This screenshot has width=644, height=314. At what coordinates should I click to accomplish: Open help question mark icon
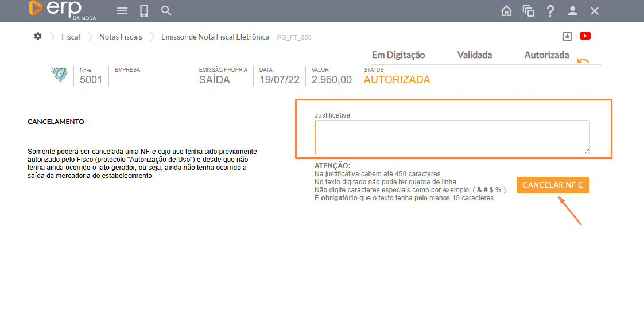pos(550,11)
